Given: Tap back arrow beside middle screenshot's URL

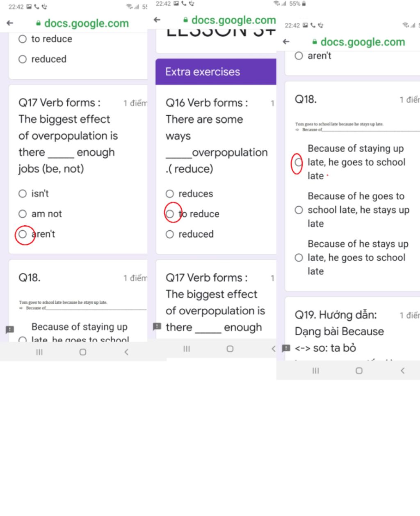Looking at the screenshot, I should click(x=157, y=20).
